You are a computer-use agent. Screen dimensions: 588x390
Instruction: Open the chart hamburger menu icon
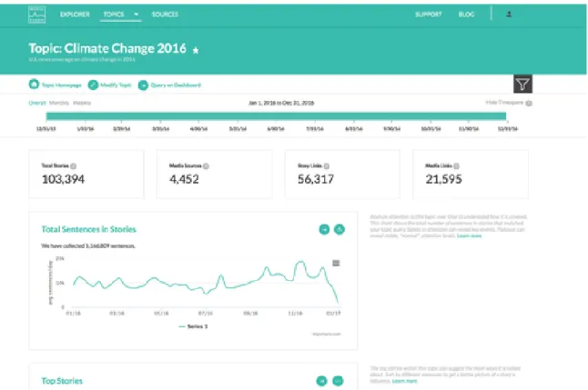click(336, 263)
